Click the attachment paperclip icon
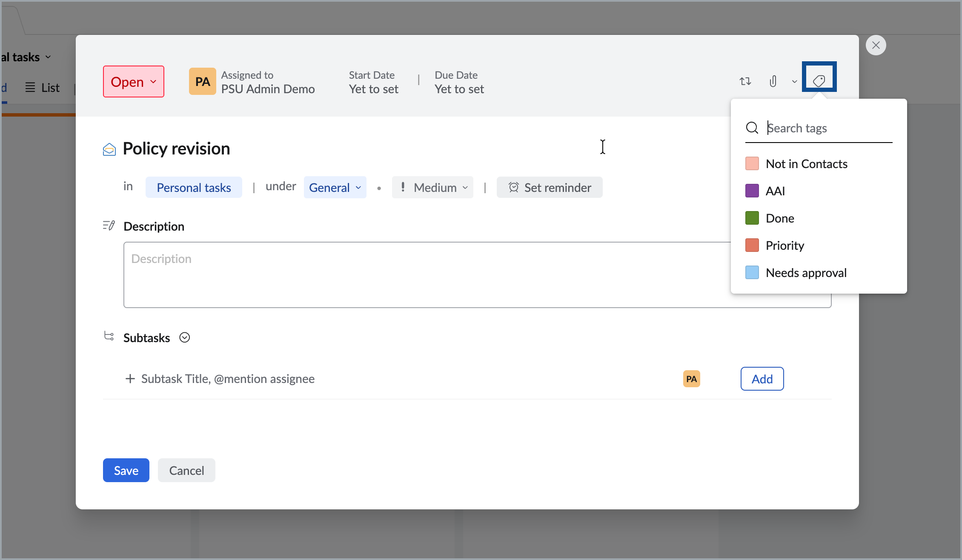Screen dimensions: 962x560 pos(773,81)
